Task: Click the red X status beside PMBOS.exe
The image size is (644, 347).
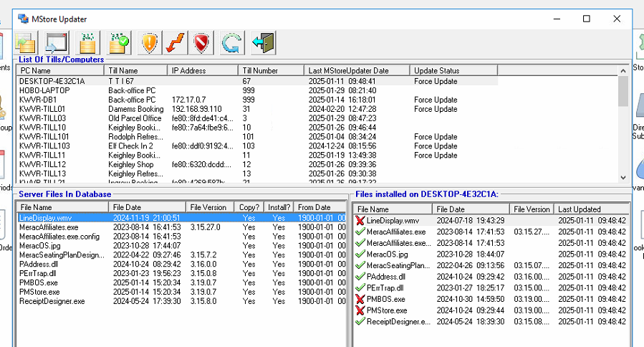Action: (360, 299)
